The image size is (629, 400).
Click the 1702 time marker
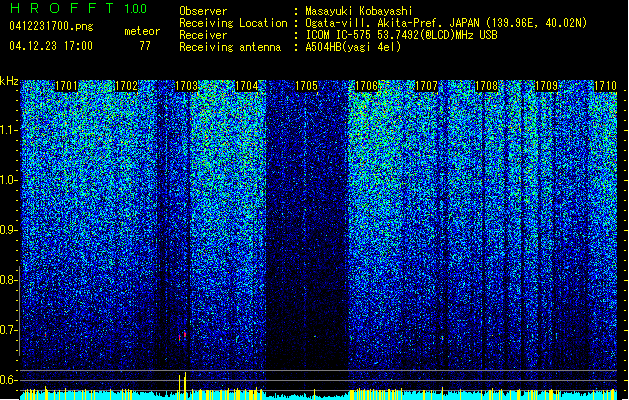tap(126, 86)
